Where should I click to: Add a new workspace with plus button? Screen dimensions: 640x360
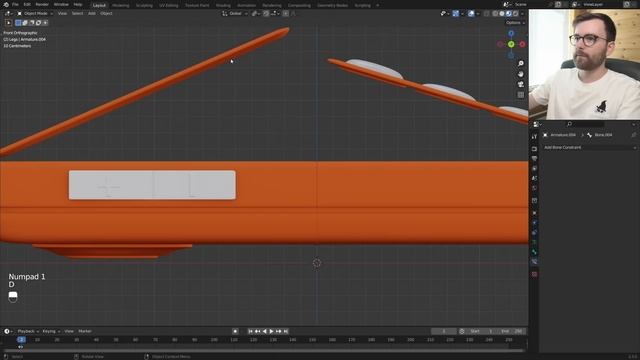pyautogui.click(x=378, y=5)
